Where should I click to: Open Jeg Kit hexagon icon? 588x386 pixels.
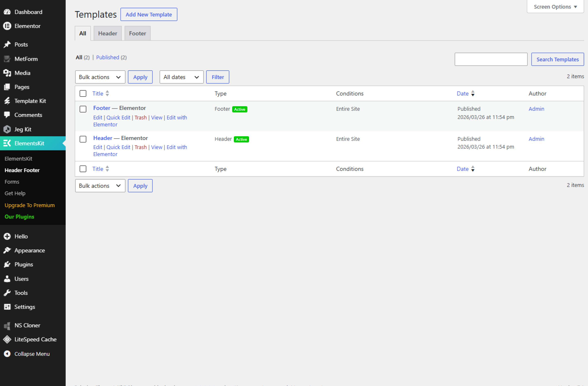click(7, 129)
